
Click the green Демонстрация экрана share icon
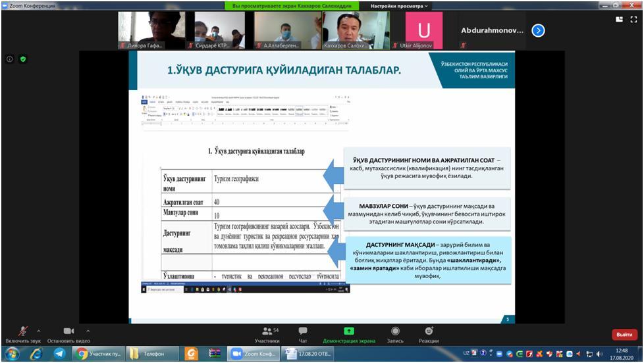[349, 331]
